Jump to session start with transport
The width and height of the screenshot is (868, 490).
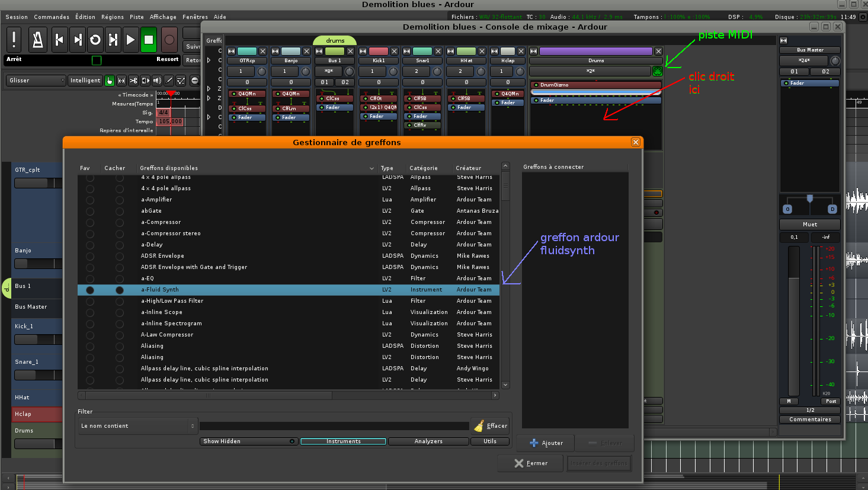(x=59, y=40)
